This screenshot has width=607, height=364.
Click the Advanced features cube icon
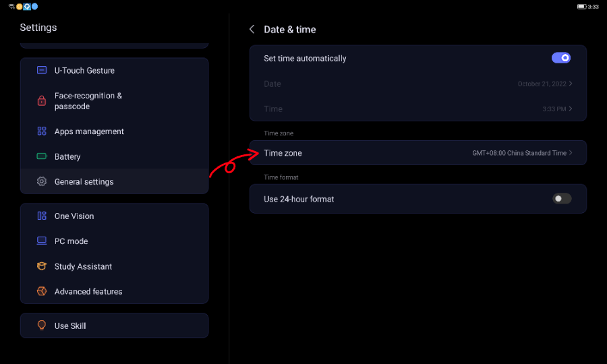click(x=42, y=291)
